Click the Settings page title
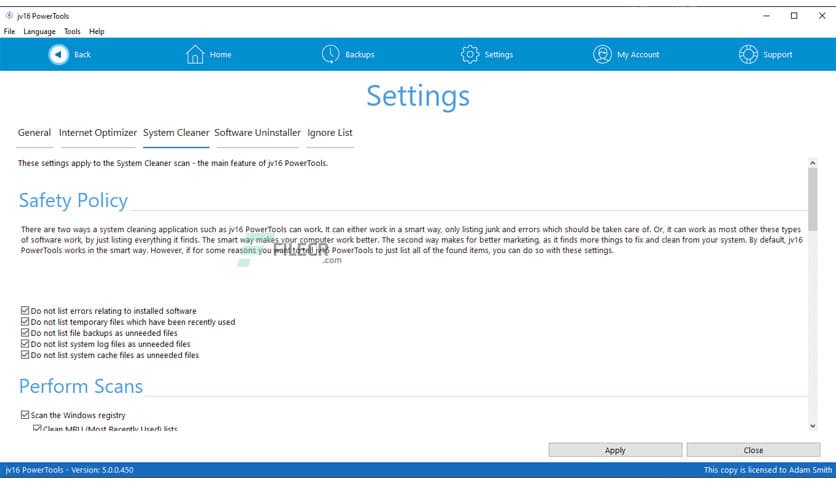 click(418, 96)
